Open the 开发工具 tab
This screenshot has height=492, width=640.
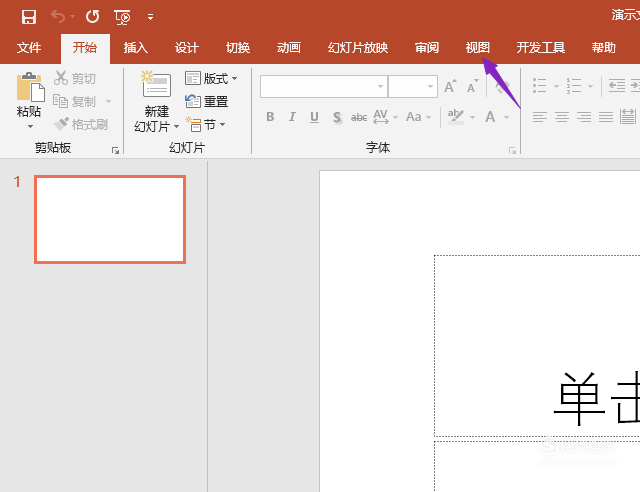tap(540, 48)
